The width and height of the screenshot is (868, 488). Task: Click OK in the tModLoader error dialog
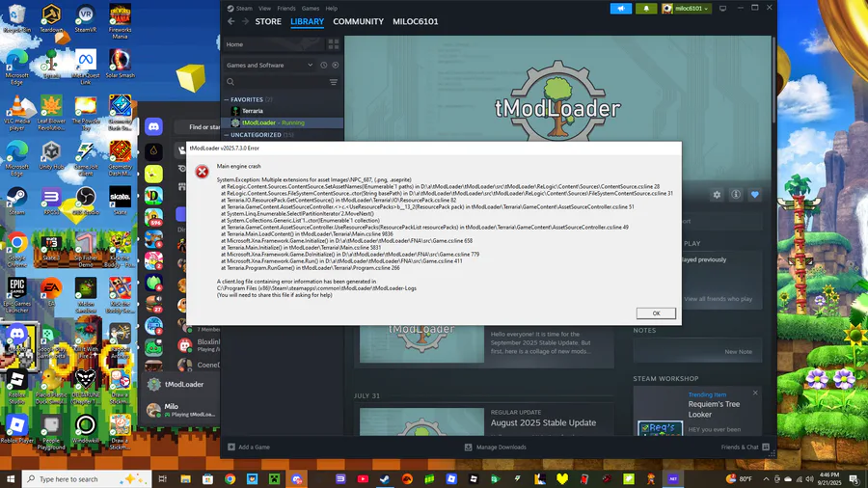click(656, 313)
